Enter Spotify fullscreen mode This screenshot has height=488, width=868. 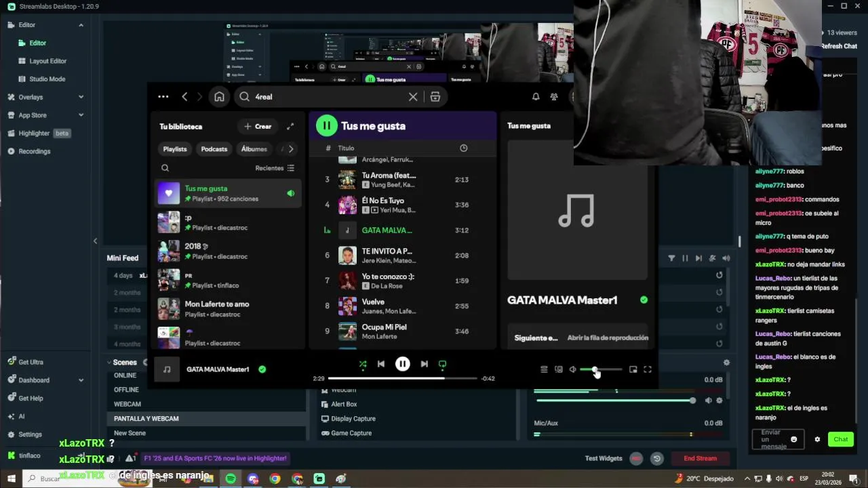[x=648, y=369]
